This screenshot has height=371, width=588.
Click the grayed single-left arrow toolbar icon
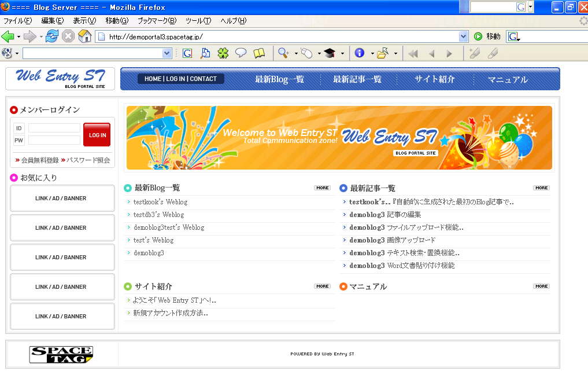[x=432, y=54]
